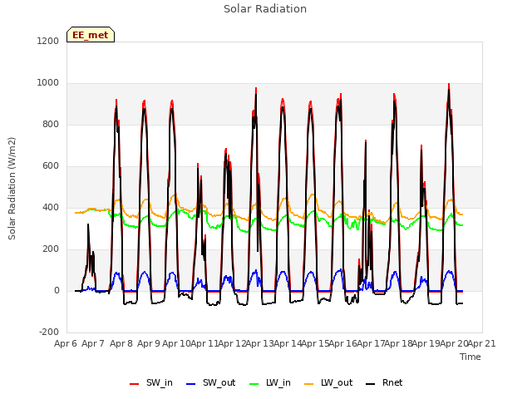Click the red SW_in legend color marker

pyautogui.click(x=135, y=384)
